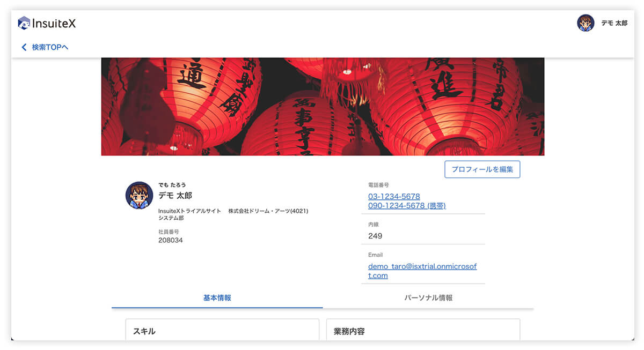Switch to the 基本情報 tab
Screen dimensions: 644x350
(x=217, y=298)
